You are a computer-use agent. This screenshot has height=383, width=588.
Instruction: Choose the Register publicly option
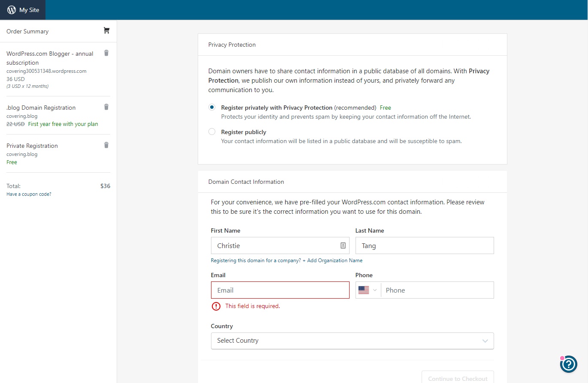[212, 132]
